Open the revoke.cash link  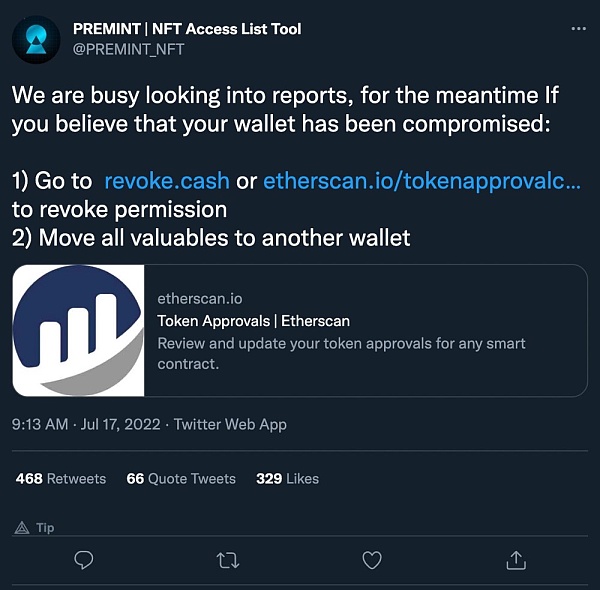[x=167, y=181]
